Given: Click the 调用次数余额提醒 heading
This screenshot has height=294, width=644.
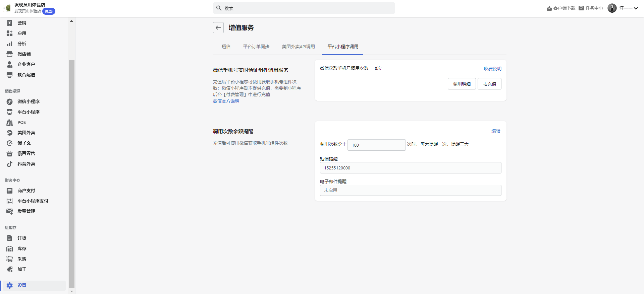Looking at the screenshot, I should (x=233, y=132).
